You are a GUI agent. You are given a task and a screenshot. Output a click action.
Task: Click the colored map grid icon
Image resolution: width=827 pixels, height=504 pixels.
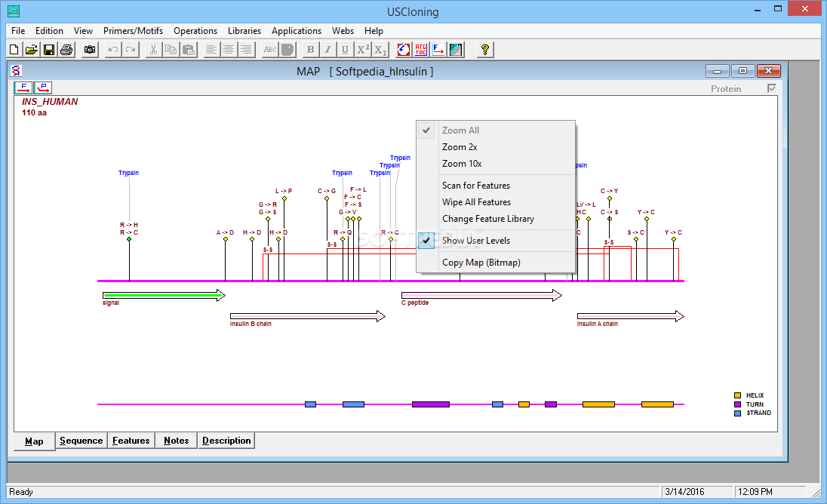tap(456, 50)
